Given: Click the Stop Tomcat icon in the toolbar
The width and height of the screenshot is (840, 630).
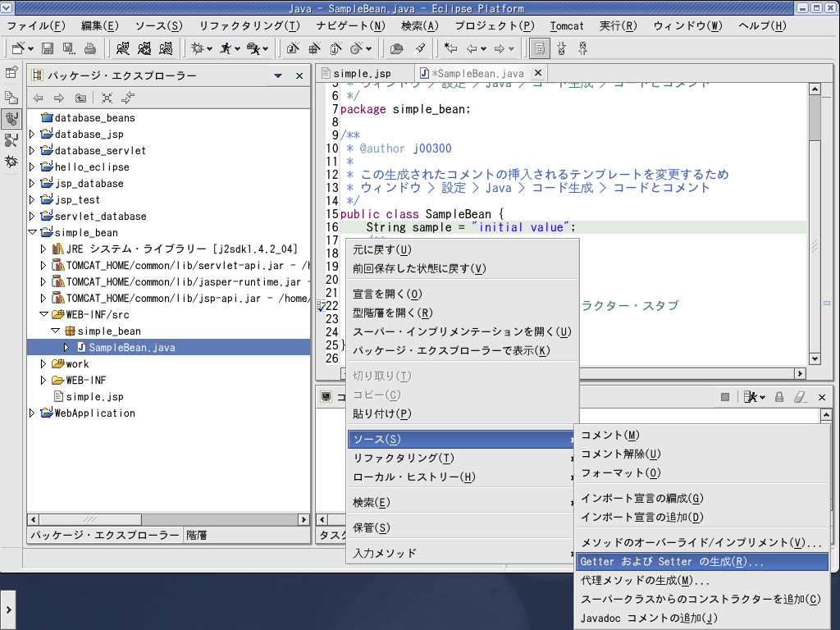Looking at the screenshot, I should click(x=144, y=48).
